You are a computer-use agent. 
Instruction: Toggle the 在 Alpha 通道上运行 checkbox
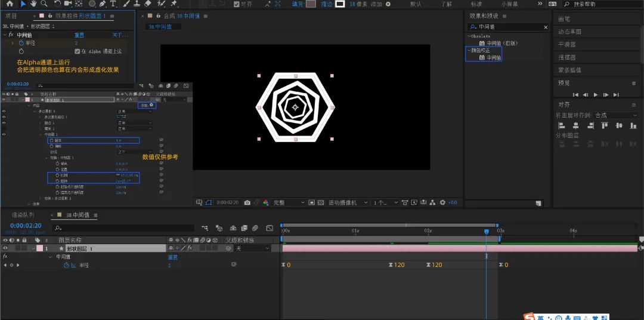(x=77, y=51)
